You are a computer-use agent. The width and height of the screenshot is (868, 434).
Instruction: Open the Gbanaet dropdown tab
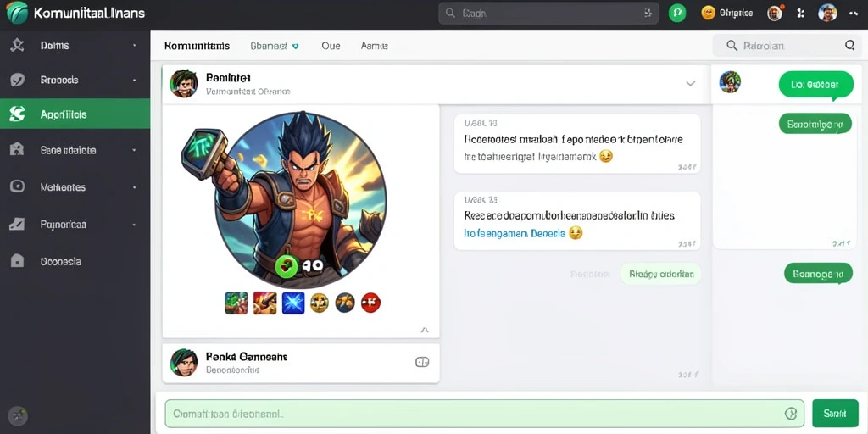click(x=275, y=46)
